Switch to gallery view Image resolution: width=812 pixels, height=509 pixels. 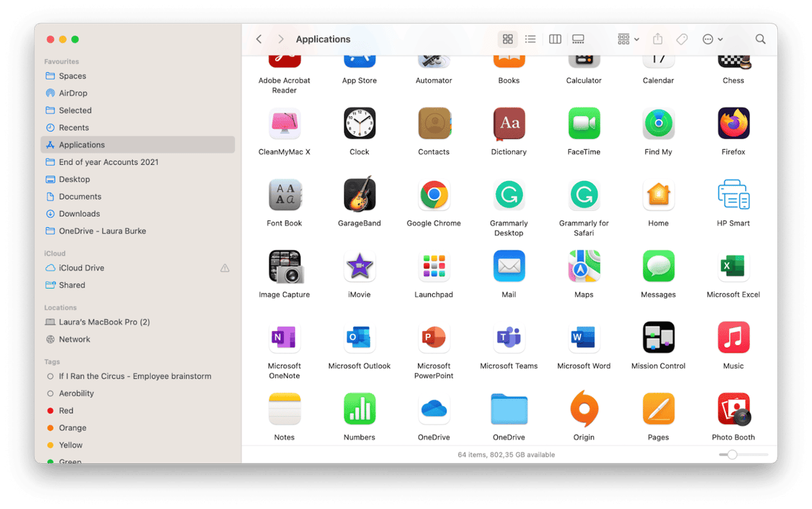point(577,39)
